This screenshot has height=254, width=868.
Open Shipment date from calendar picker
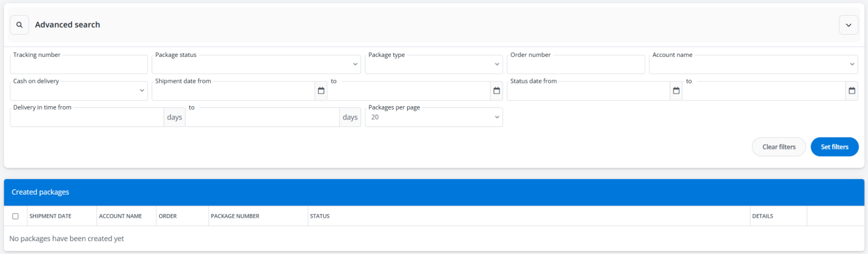[x=321, y=91]
